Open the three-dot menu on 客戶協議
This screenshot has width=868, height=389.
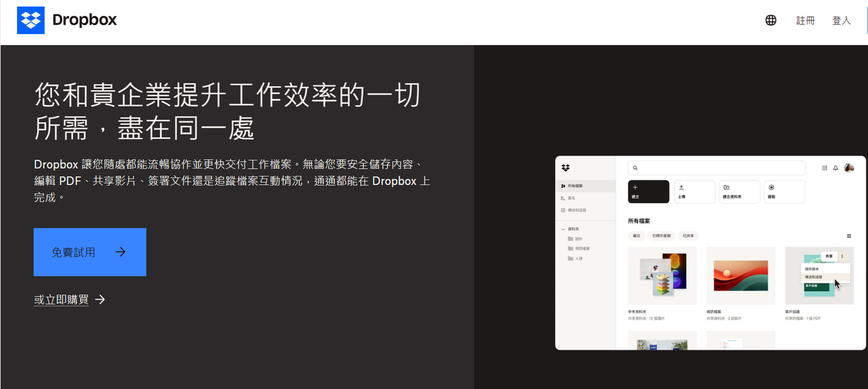842,256
